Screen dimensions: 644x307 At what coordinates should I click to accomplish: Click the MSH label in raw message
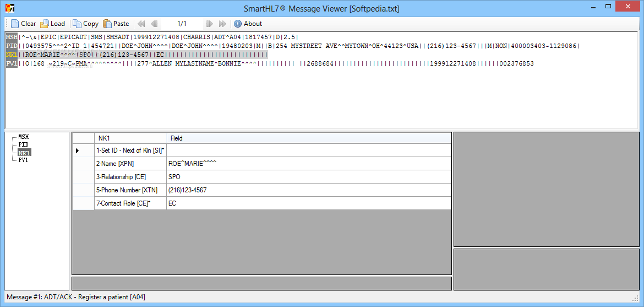12,37
